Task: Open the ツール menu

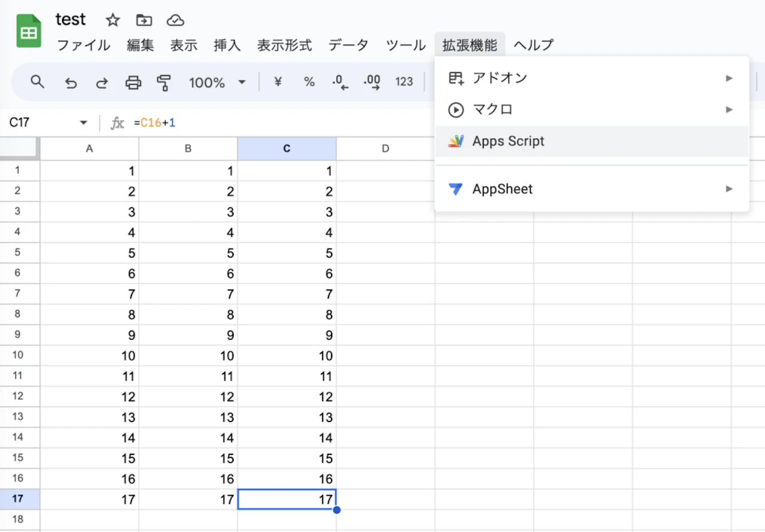Action: point(406,45)
